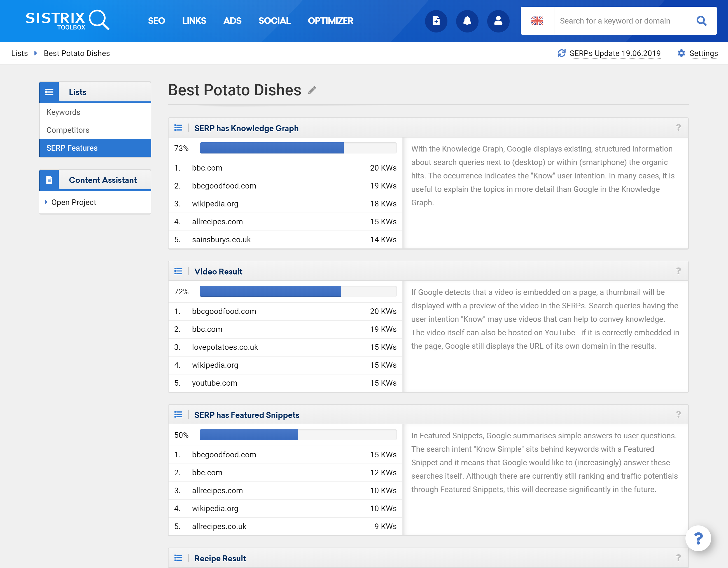Viewport: 728px width, 568px height.
Task: Click SERP has Featured Snippets heading
Action: (x=247, y=415)
